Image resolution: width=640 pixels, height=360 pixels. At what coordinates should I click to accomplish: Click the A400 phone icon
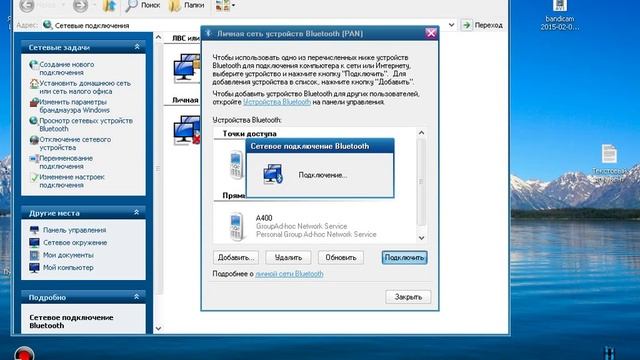tap(236, 226)
